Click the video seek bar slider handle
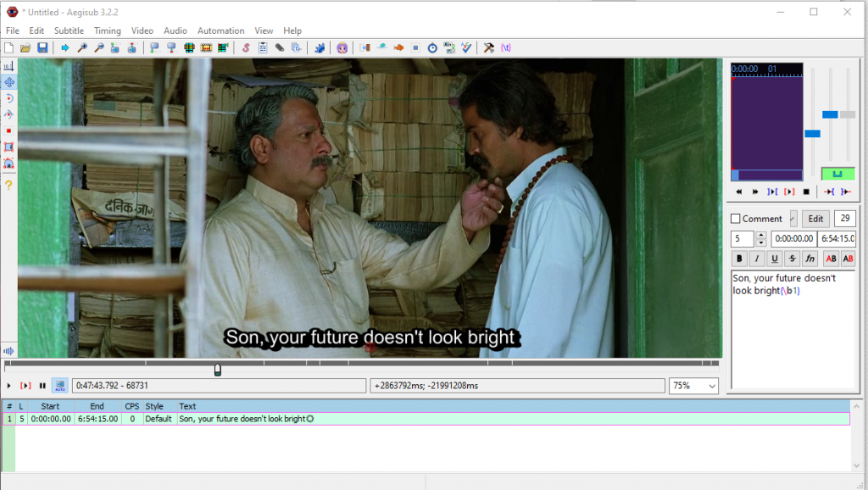Image resolution: width=868 pixels, height=490 pixels. 218,369
